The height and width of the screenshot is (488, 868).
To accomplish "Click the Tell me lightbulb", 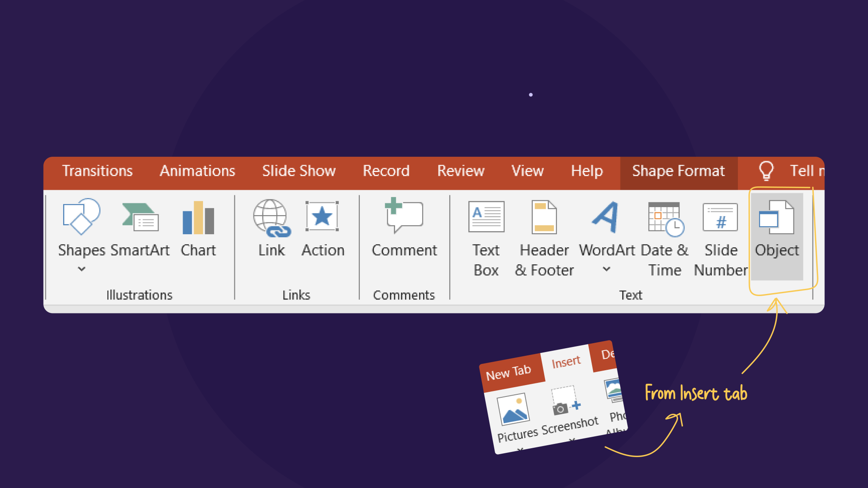I will 765,171.
